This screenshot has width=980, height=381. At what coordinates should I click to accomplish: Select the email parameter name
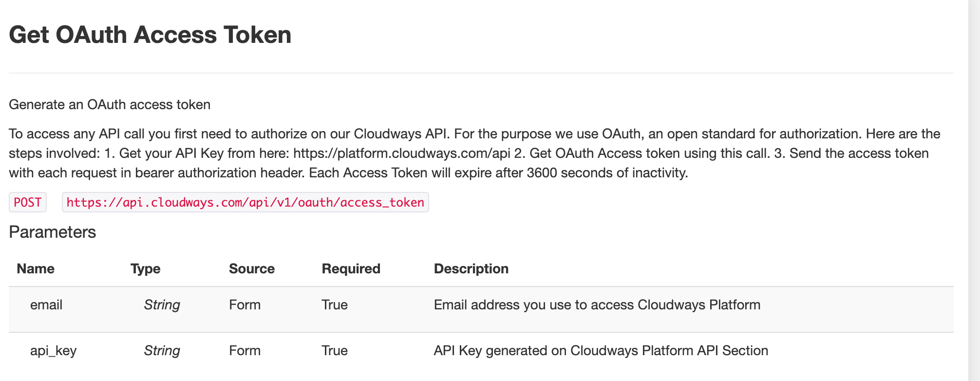click(46, 305)
